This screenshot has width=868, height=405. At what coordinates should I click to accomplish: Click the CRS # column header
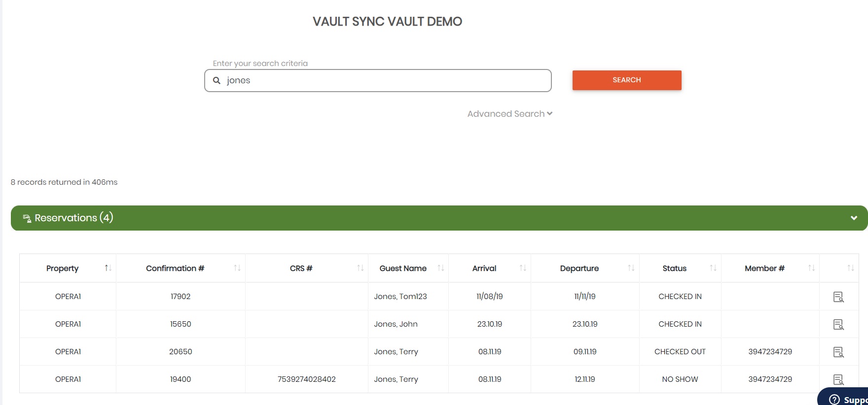301,269
